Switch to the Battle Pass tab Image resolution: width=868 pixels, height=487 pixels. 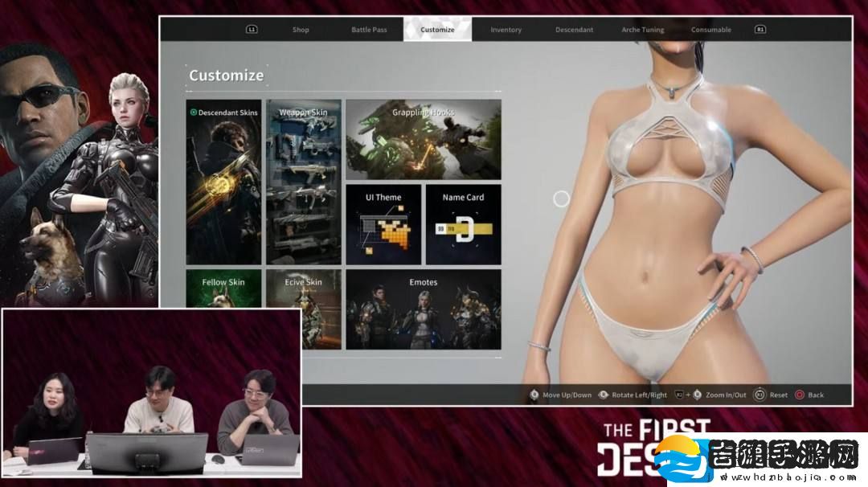tap(369, 30)
